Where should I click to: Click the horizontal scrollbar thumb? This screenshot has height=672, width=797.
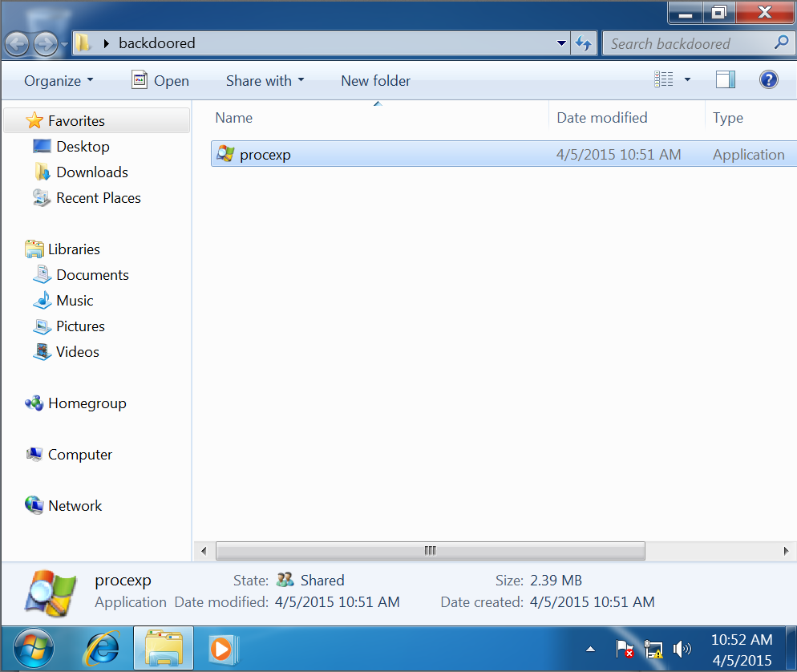(430, 551)
